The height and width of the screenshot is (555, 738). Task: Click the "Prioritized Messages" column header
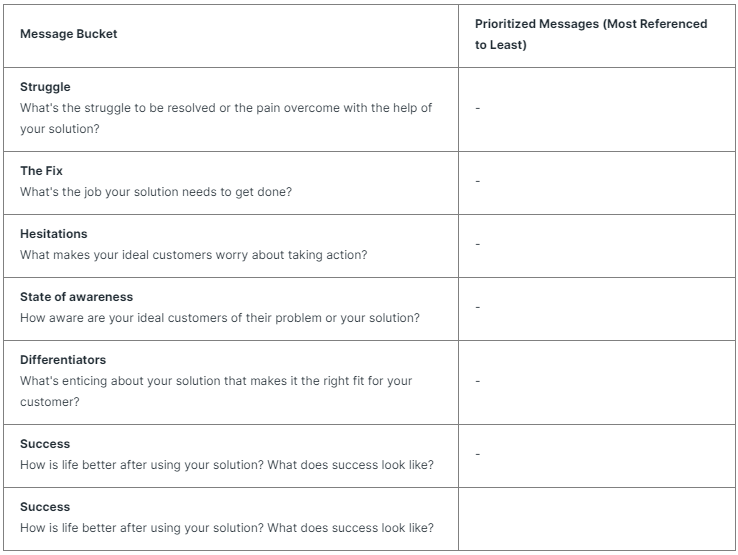point(591,34)
